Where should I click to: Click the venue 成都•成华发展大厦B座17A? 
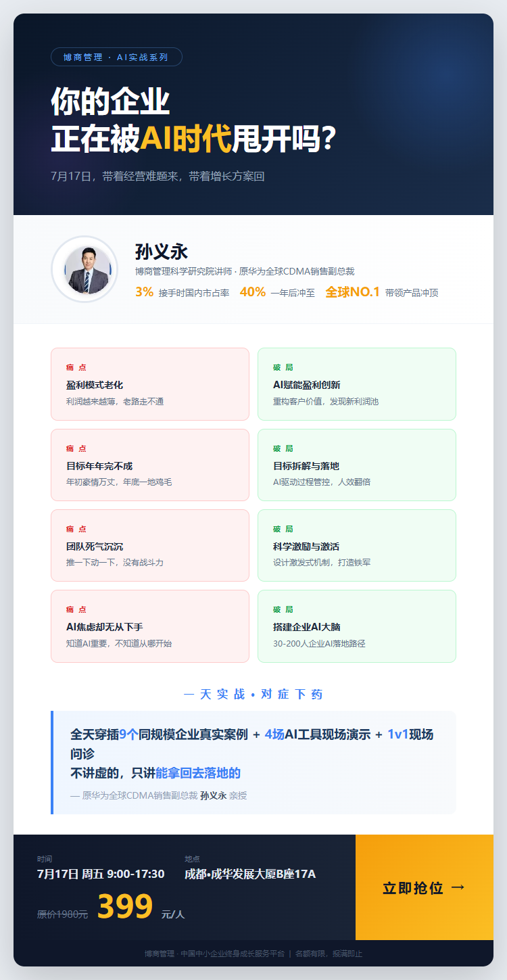[x=250, y=874]
